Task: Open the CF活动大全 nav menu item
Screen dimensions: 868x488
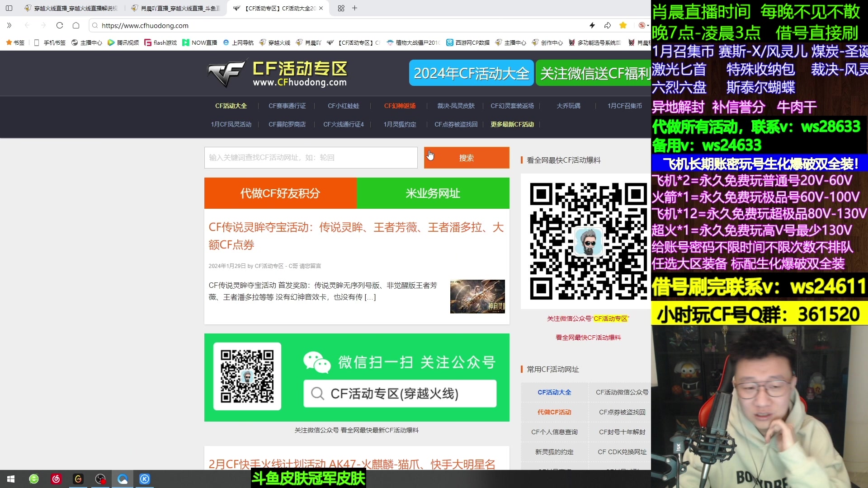Action: pos(231,106)
